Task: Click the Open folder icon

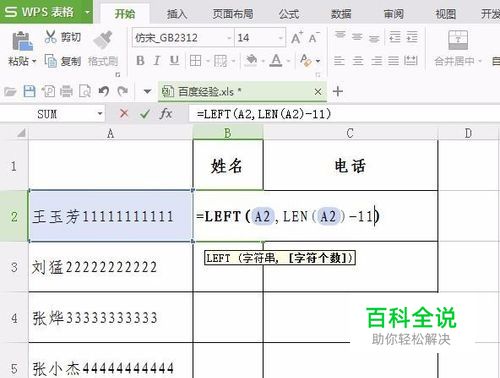Action: pos(10,91)
